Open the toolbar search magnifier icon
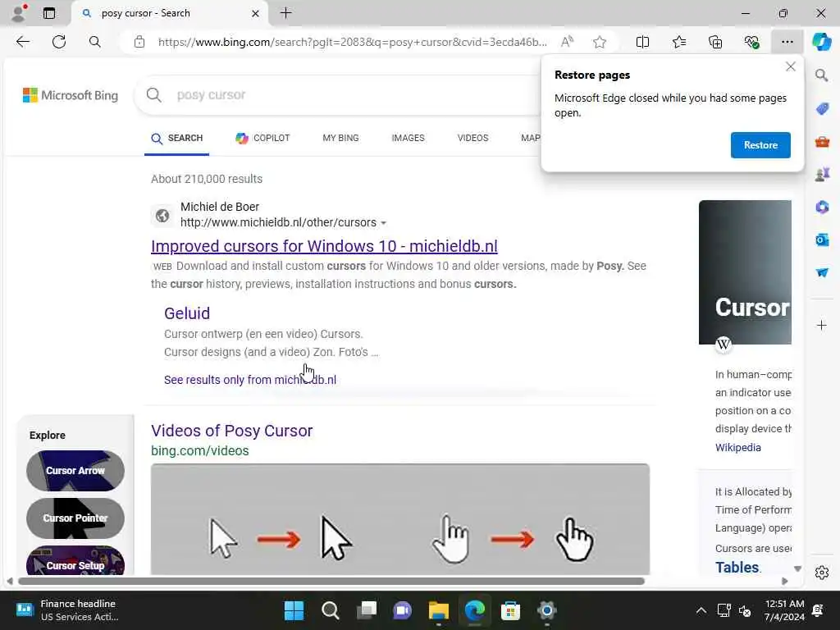Image resolution: width=840 pixels, height=630 pixels. point(95,42)
